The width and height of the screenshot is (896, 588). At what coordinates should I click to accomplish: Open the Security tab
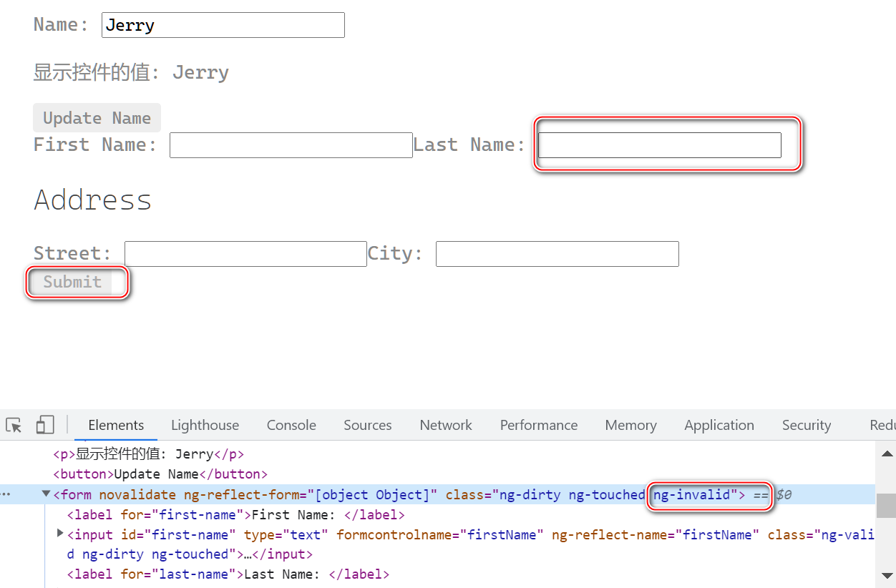pos(806,425)
